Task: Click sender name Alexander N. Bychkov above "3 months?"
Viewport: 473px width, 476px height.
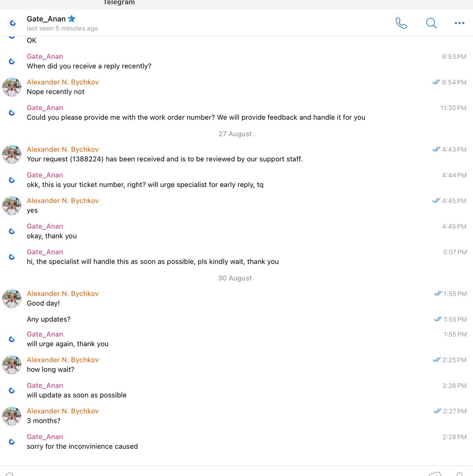Action: (x=63, y=411)
